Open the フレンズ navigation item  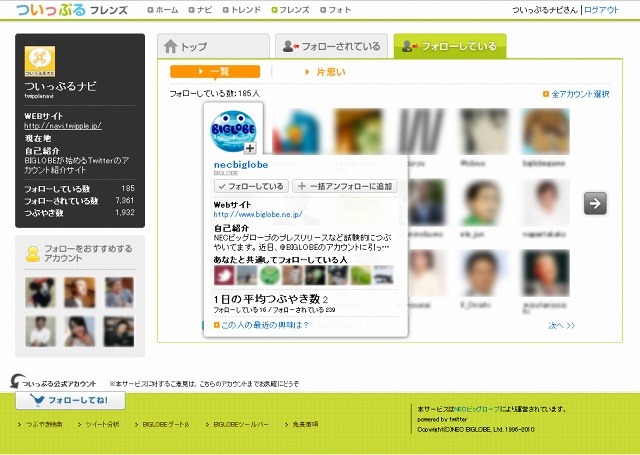point(290,10)
